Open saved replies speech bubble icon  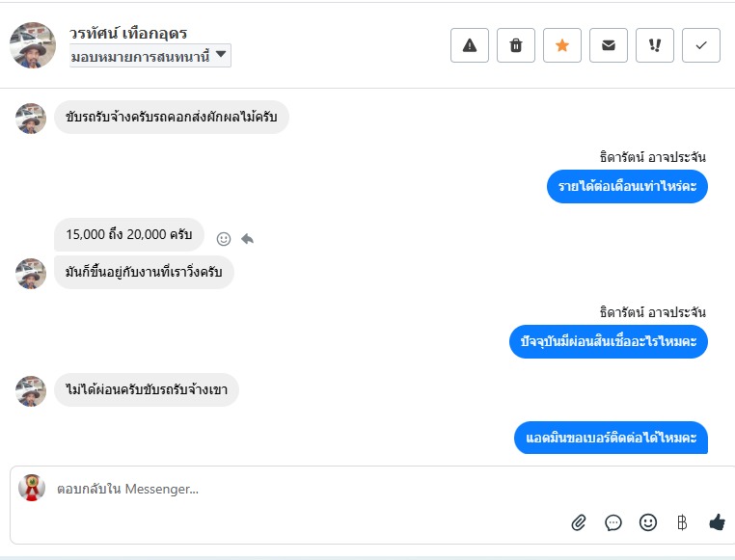coord(613,522)
